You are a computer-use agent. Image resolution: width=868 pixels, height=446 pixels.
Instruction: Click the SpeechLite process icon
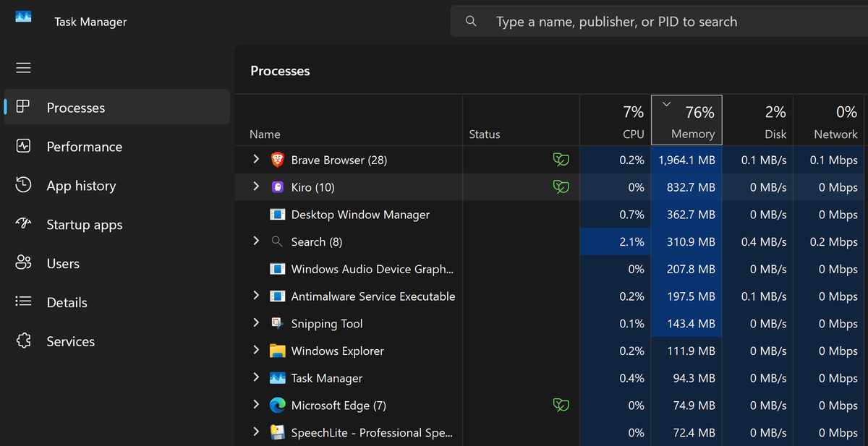click(x=277, y=432)
